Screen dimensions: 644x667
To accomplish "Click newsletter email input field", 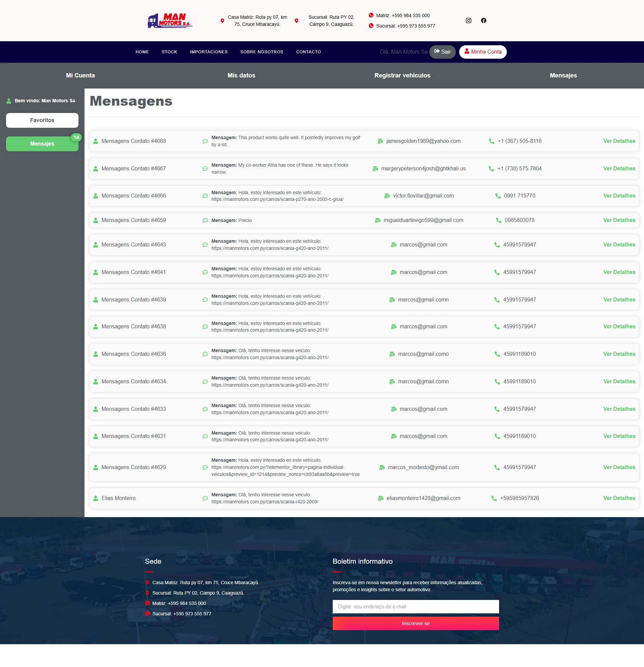I will (x=416, y=607).
